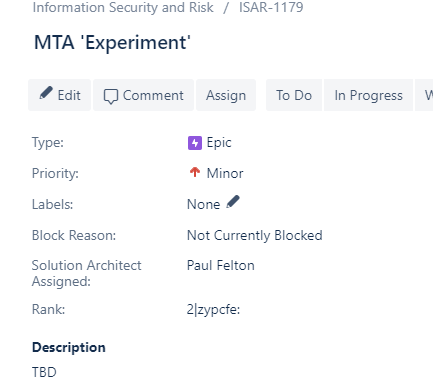Click the Labels None value

(x=203, y=204)
